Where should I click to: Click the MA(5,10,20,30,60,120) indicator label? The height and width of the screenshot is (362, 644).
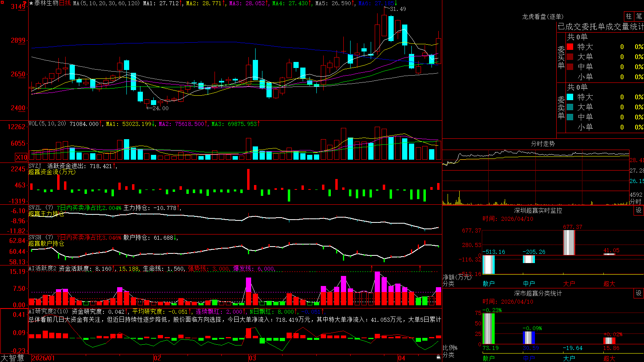pos(106,3)
